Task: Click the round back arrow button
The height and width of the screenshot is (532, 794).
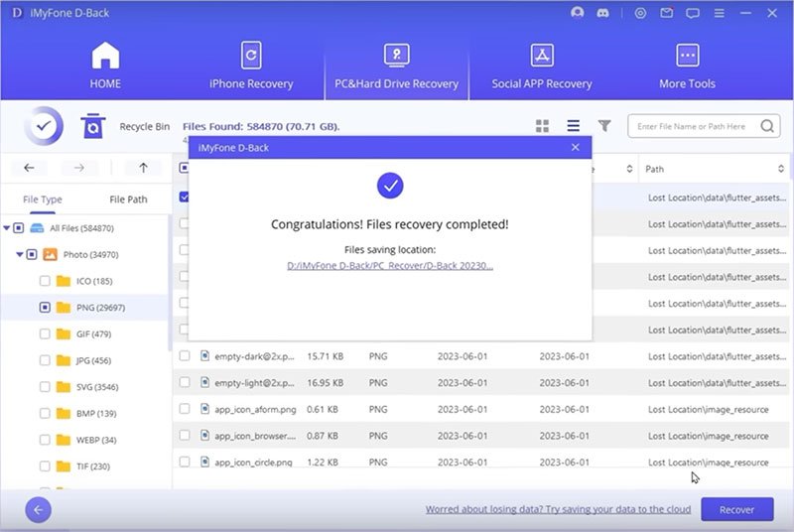Action: click(x=39, y=510)
